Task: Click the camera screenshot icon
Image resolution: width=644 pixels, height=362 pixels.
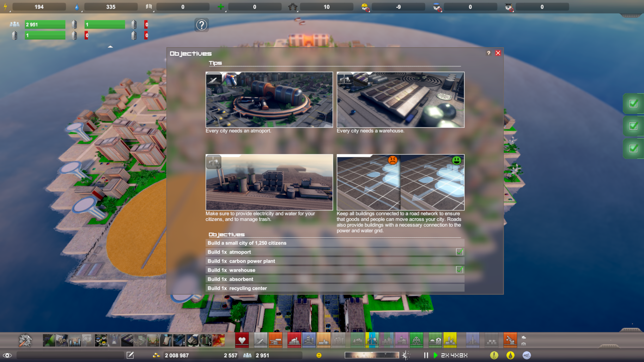Action: point(523,344)
